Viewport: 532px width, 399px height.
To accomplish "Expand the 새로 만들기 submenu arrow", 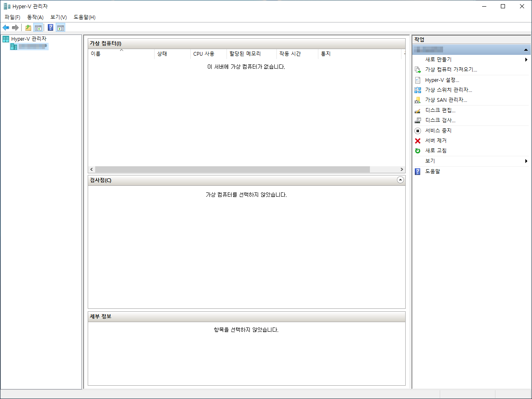I will (526, 60).
